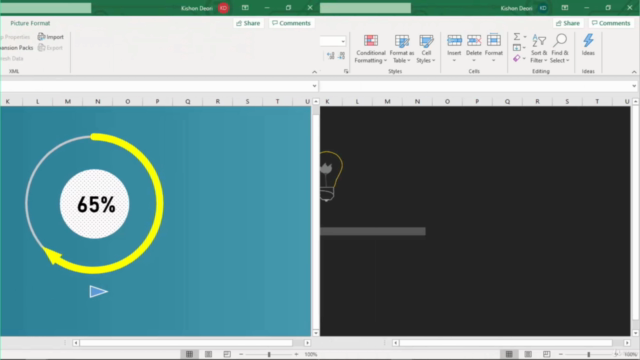The height and width of the screenshot is (360, 640).
Task: Open the Number format dialog launcher
Action: point(346,71)
